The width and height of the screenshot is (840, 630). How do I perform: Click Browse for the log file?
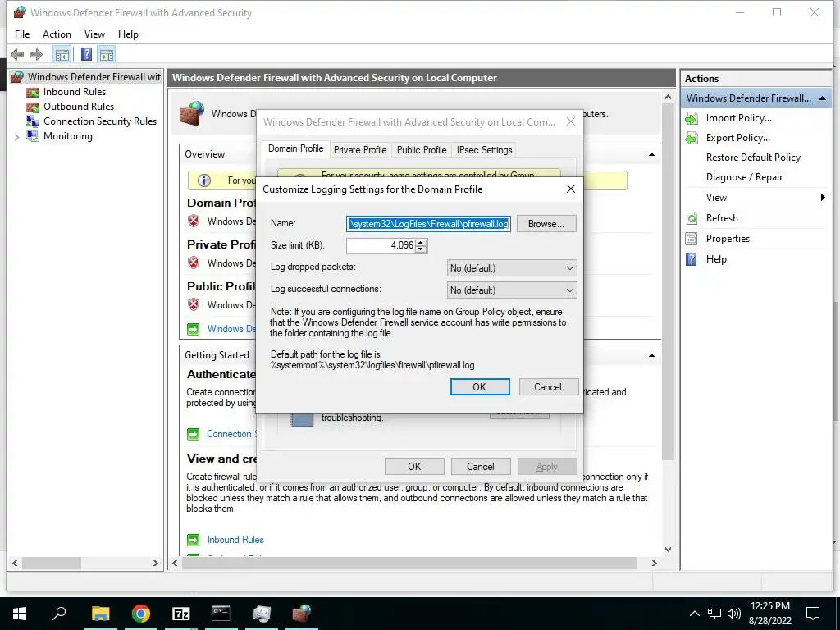[546, 224]
